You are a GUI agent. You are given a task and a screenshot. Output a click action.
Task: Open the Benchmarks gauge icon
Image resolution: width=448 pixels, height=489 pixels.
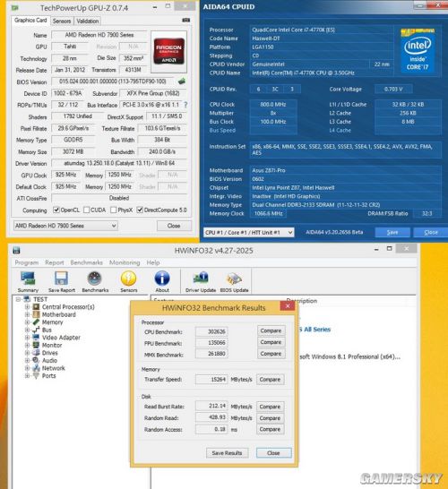pyautogui.click(x=95, y=279)
